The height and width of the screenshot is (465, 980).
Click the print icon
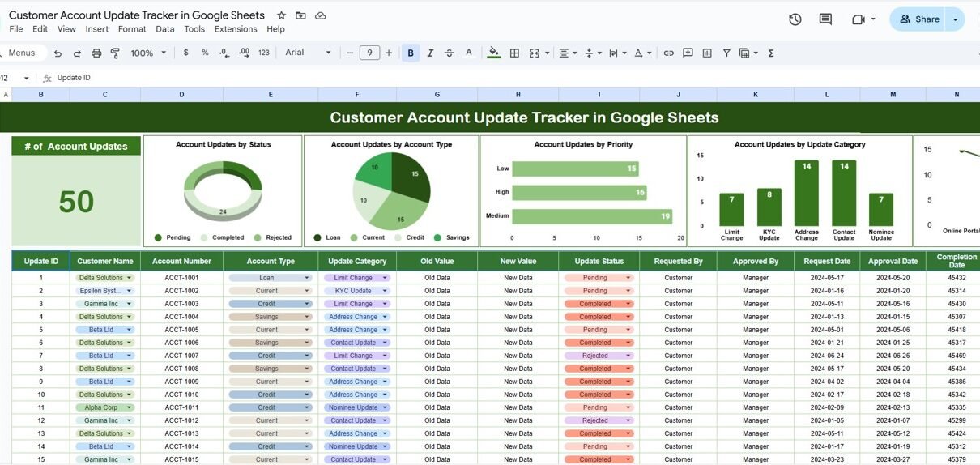point(96,53)
